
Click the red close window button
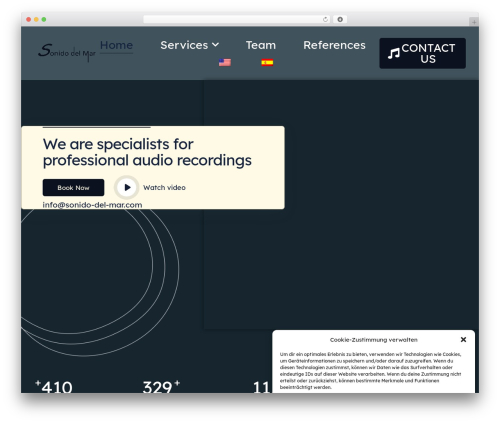click(29, 19)
